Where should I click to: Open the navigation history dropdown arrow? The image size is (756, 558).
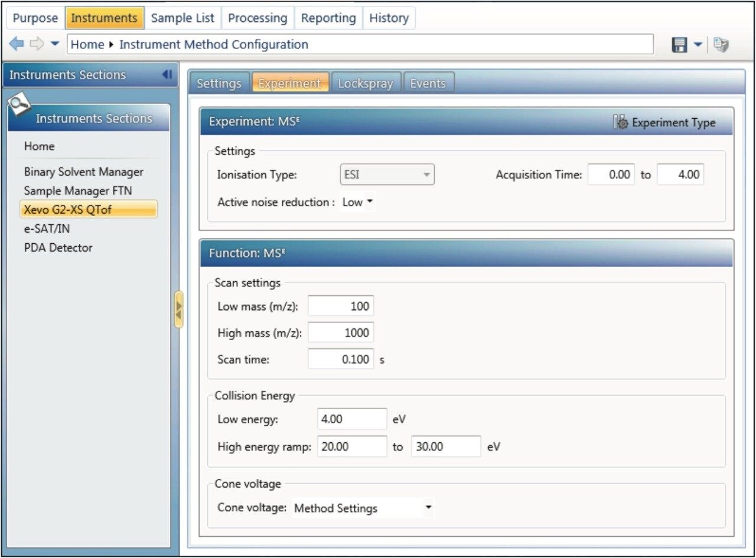click(55, 44)
